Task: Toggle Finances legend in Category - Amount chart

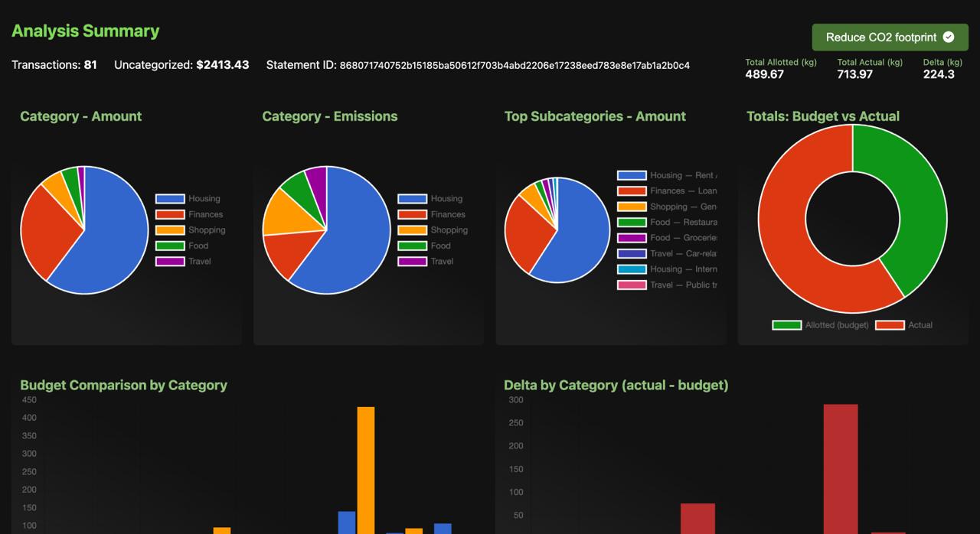Action: [189, 214]
